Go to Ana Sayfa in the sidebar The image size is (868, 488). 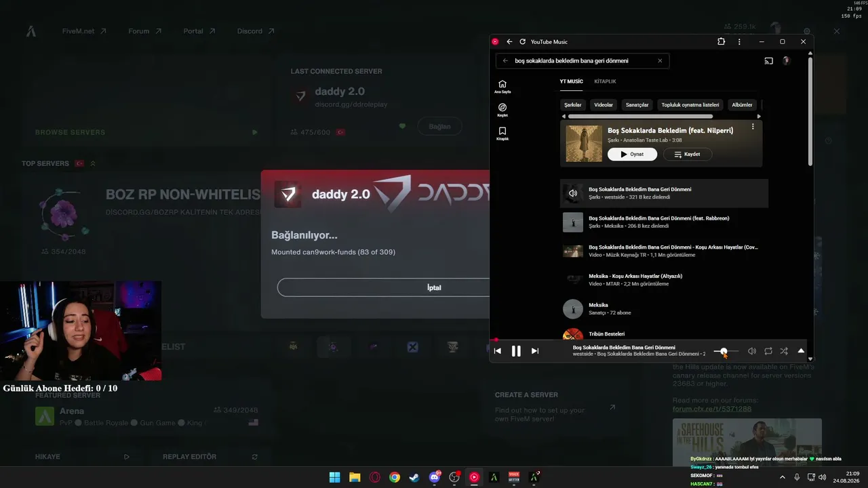point(502,87)
